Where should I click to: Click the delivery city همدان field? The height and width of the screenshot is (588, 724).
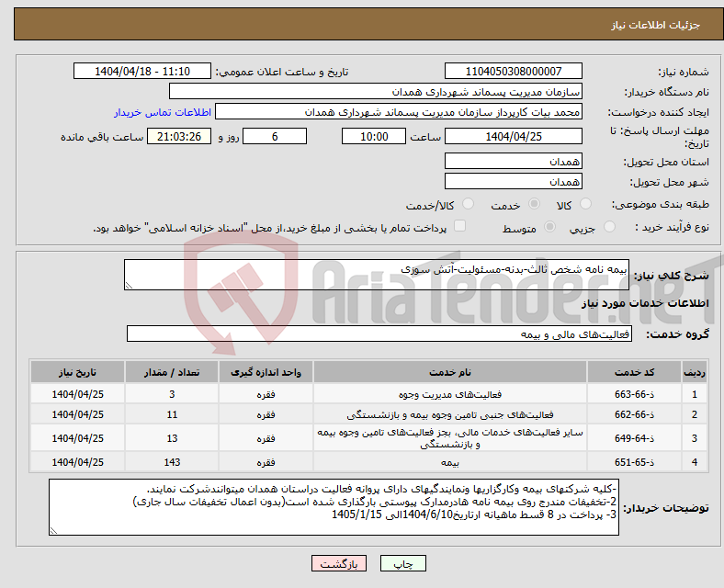click(x=514, y=181)
